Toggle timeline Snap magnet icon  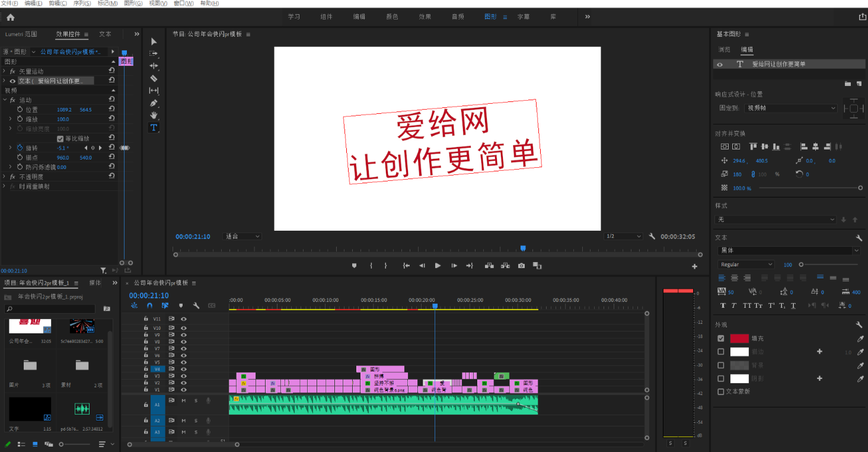(x=149, y=305)
